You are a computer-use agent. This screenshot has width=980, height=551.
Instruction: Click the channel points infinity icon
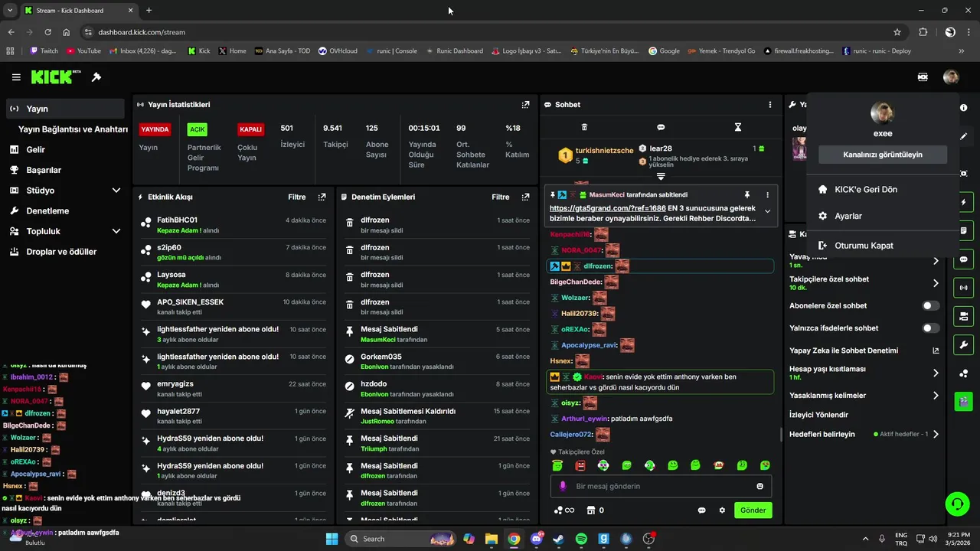pyautogui.click(x=563, y=510)
